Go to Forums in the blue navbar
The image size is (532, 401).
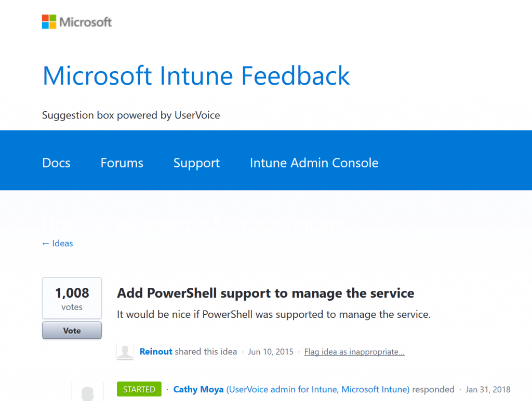click(122, 163)
